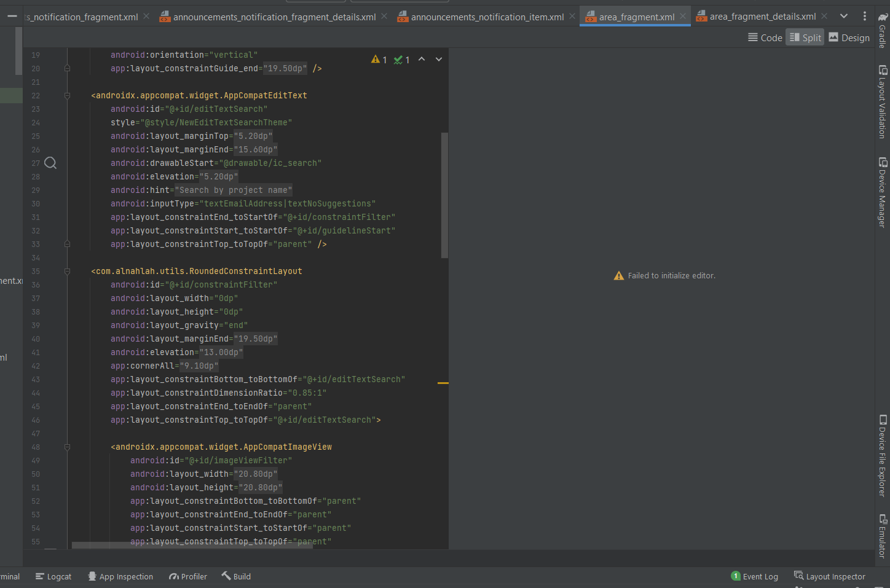Go to previous highlighted error
Viewport: 890px width, 588px height.
pos(422,60)
